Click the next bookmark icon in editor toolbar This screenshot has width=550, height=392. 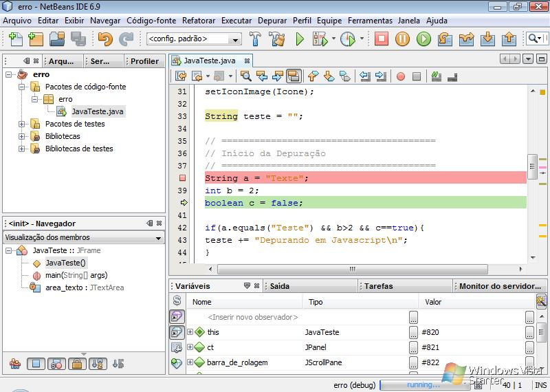[329, 76]
